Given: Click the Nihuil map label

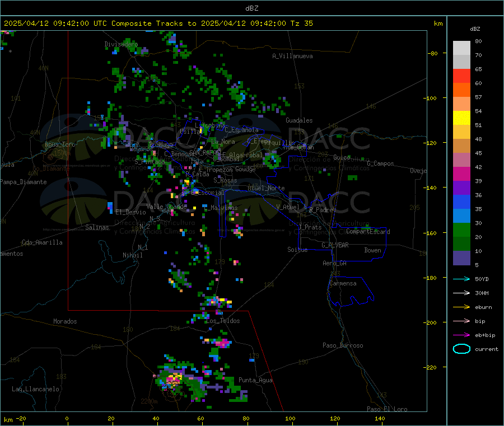Looking at the screenshot, I should coord(133,255).
